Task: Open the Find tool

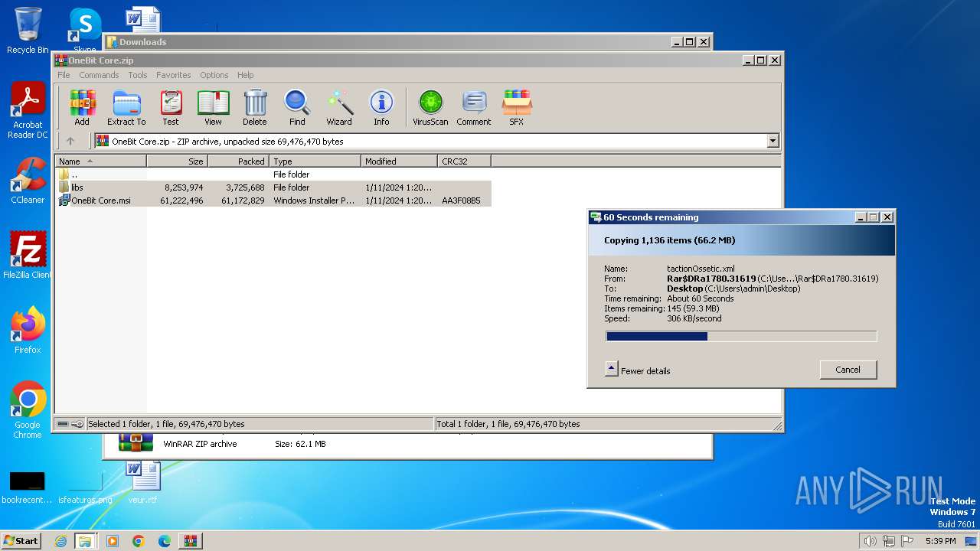Action: (297, 107)
